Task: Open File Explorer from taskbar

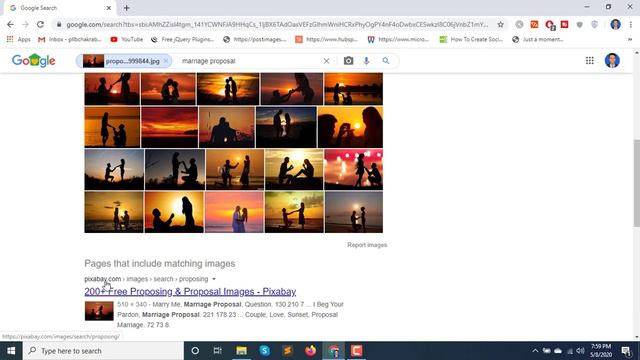Action: coord(241,351)
